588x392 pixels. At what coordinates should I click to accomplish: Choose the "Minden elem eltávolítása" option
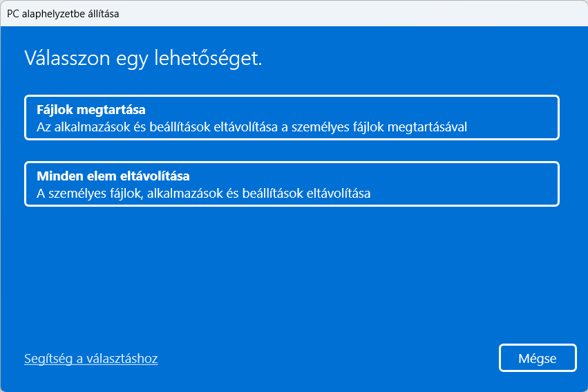pyautogui.click(x=292, y=184)
